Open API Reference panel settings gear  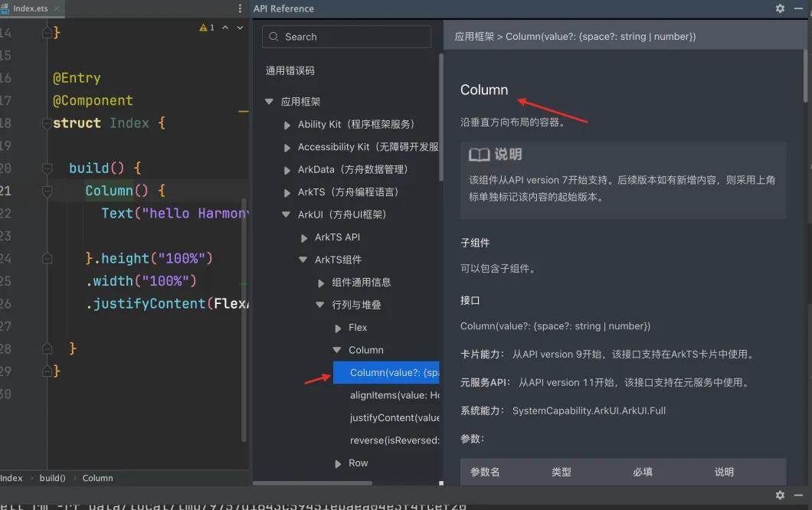coord(780,8)
